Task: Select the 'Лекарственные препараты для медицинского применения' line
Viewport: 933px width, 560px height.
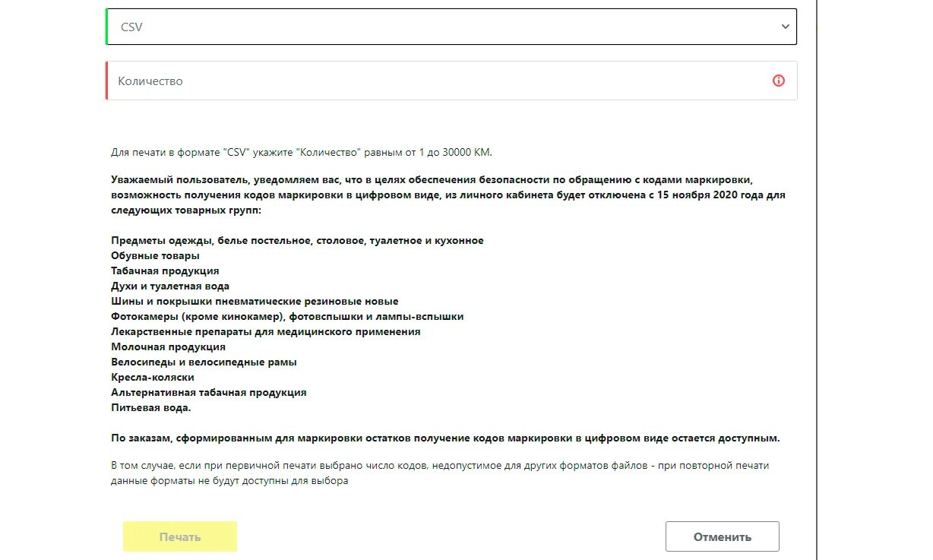Action: tap(266, 331)
